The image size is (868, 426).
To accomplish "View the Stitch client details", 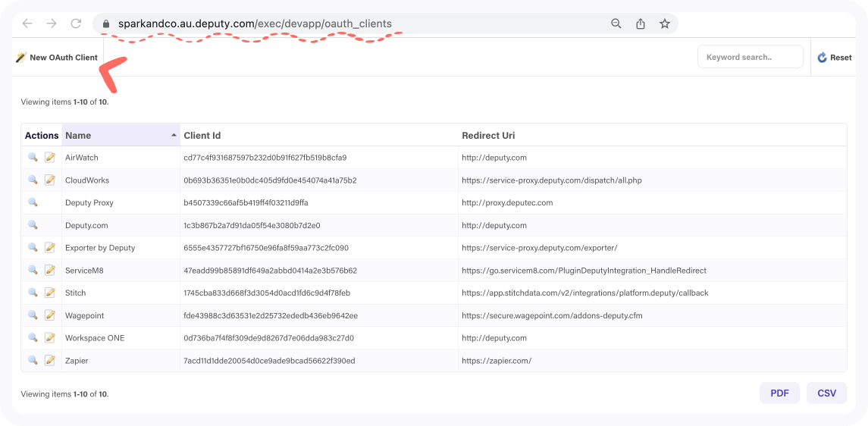I will click(33, 293).
